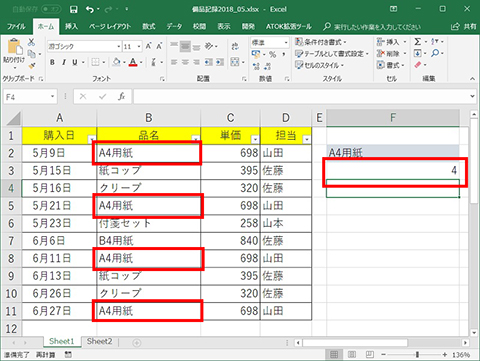
Task: Click the Copy icon
Action: click(x=32, y=54)
